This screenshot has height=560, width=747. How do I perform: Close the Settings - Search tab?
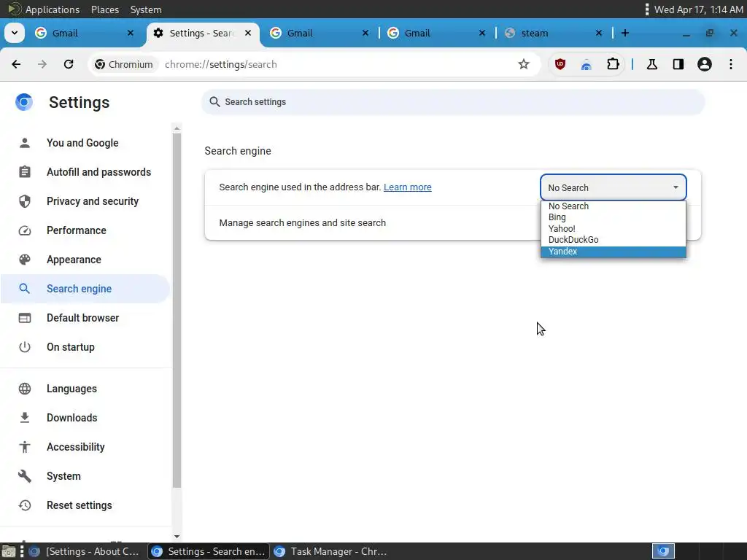(x=248, y=33)
